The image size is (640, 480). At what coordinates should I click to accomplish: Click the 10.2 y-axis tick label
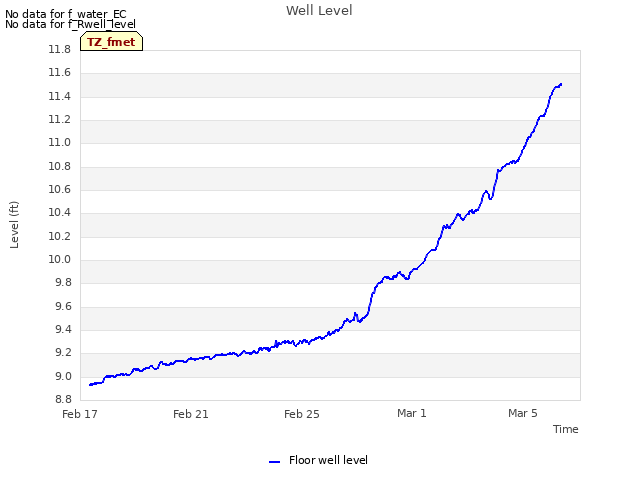pyautogui.click(x=60, y=236)
